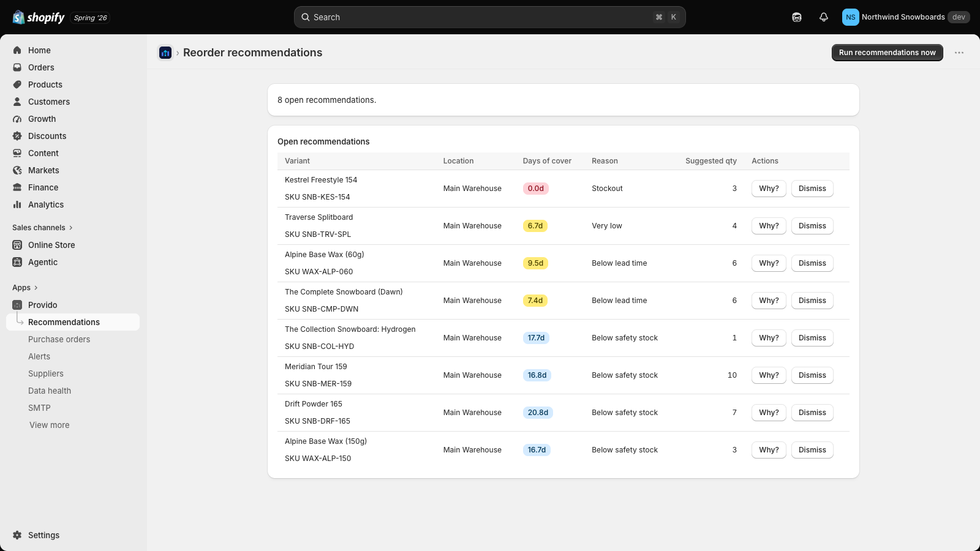
Task: Open the Recommendations nav item
Action: [x=73, y=322]
